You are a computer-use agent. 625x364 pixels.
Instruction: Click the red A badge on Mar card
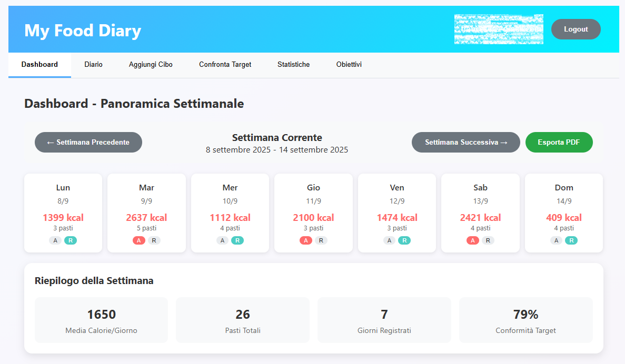[x=139, y=240]
